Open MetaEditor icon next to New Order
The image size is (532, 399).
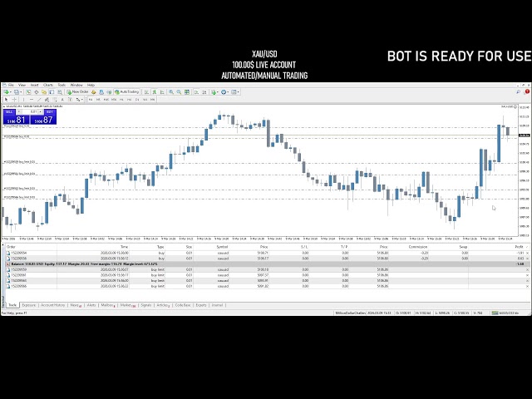click(94, 92)
